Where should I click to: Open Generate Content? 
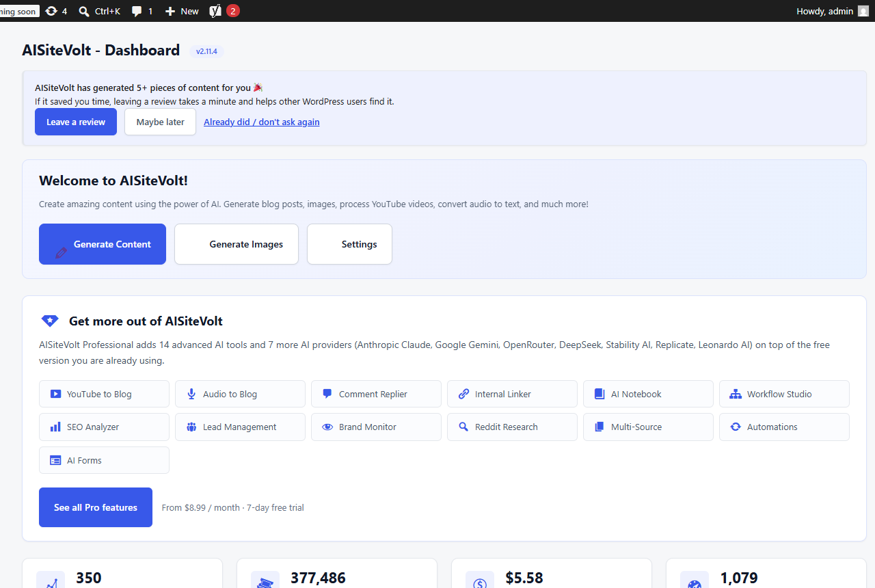[x=103, y=244]
